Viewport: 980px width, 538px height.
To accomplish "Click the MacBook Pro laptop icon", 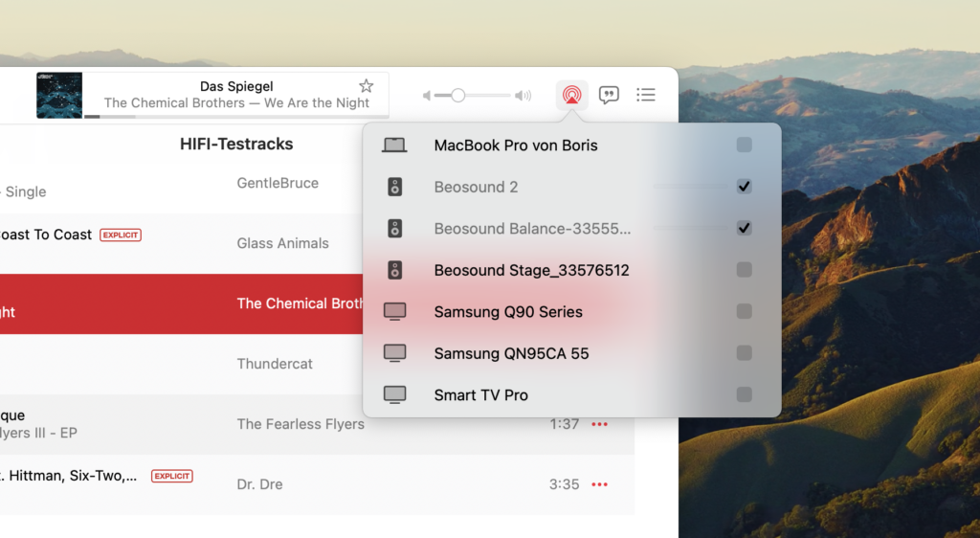I will pos(394,145).
